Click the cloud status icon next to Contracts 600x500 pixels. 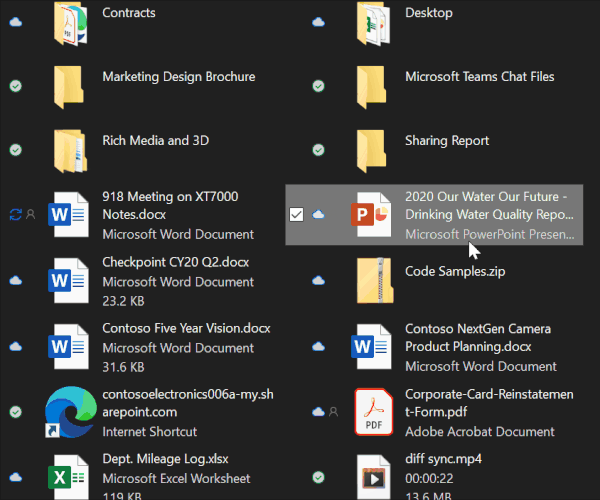pos(15,22)
